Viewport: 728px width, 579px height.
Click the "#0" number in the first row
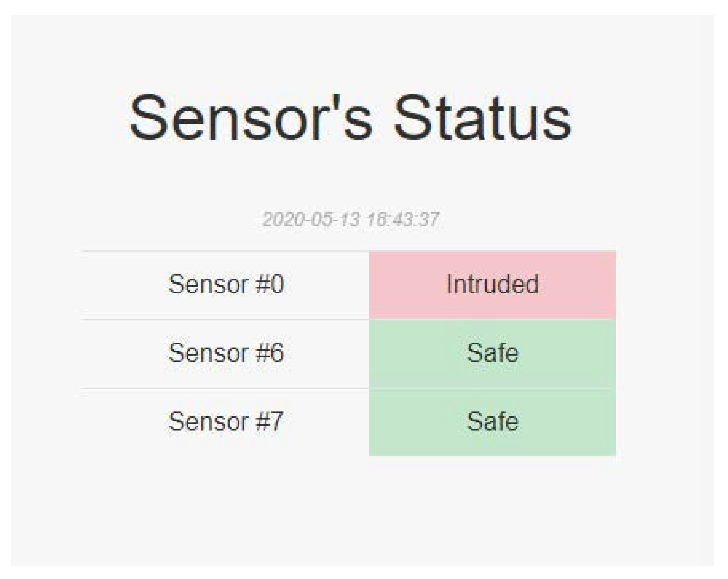click(x=270, y=284)
